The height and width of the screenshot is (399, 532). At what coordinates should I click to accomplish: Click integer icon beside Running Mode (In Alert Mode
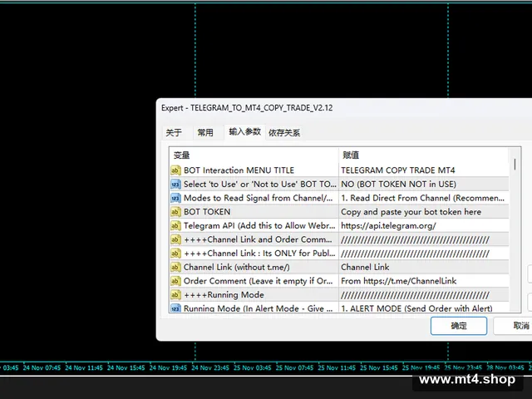[x=175, y=308]
